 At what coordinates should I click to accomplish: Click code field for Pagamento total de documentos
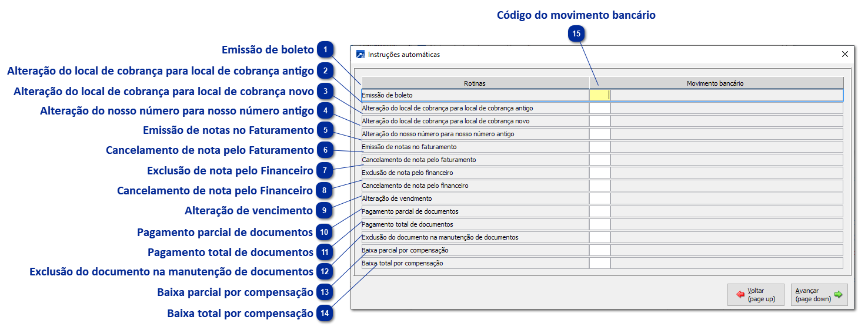599,224
